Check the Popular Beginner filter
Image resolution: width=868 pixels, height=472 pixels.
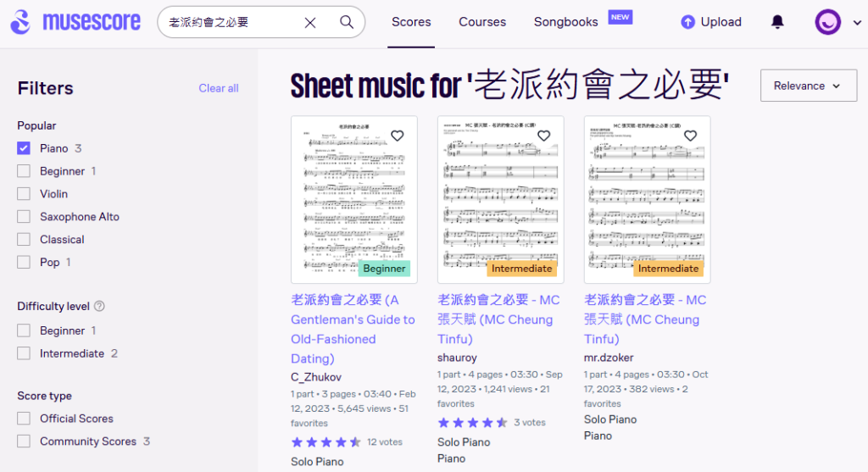[23, 171]
